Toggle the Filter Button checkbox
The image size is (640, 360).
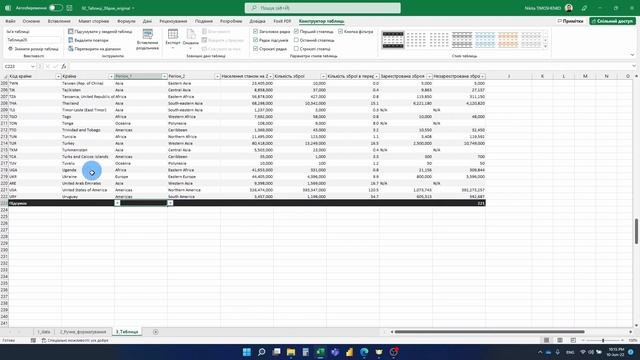[x=340, y=31]
